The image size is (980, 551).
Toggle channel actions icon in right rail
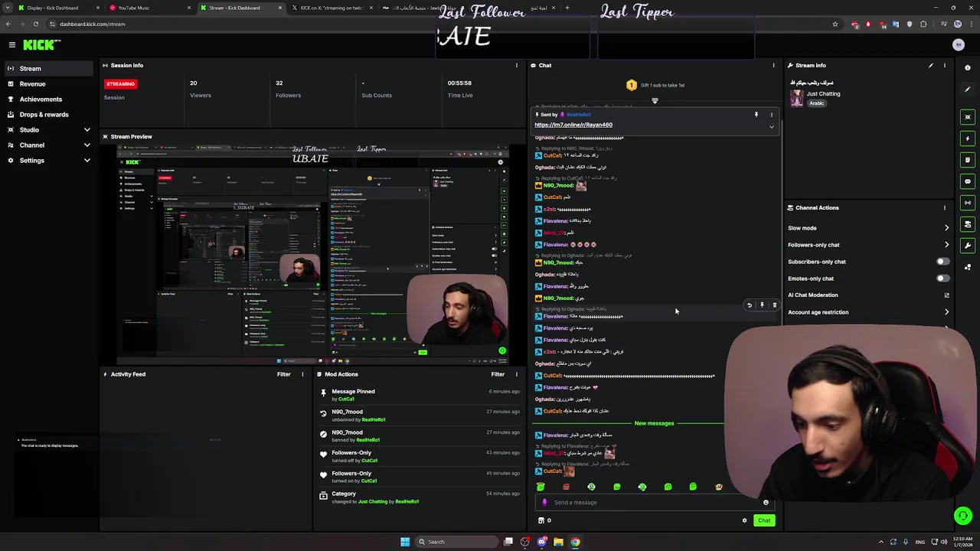[968, 224]
